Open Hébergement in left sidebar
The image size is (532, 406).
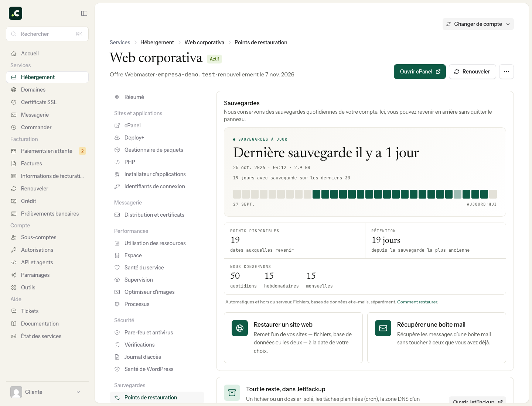point(47,77)
